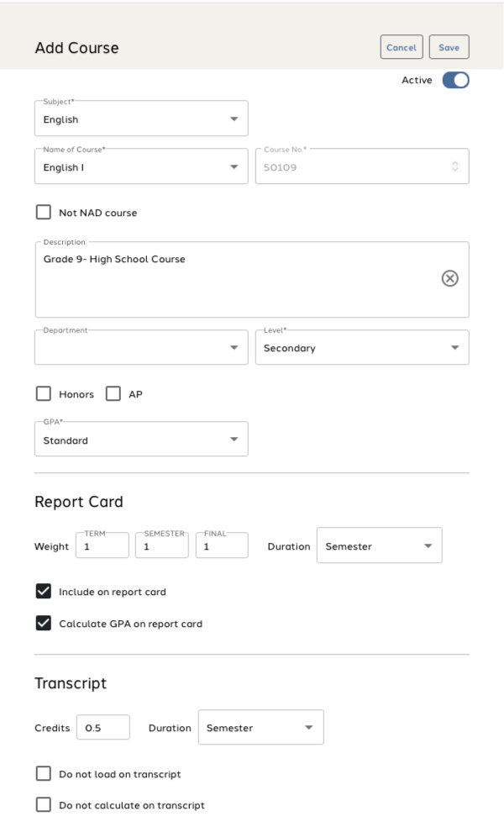Tick the AP checkbox
The width and height of the screenshot is (504, 827).
click(x=113, y=394)
